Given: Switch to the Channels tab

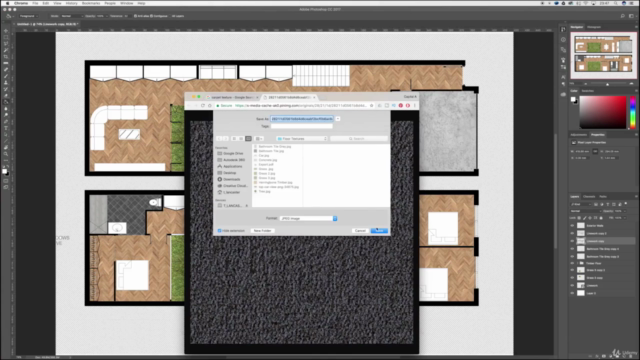Looking at the screenshot, I should 589,196.
